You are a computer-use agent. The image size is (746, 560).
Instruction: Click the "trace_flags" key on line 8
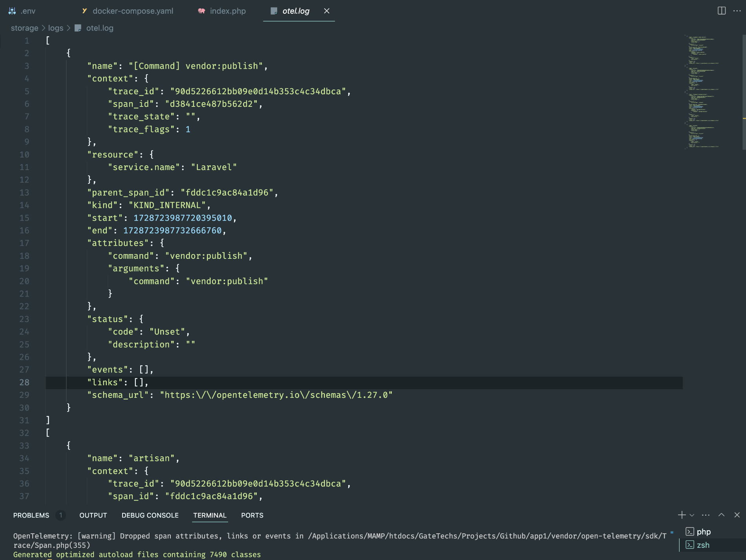pyautogui.click(x=141, y=129)
